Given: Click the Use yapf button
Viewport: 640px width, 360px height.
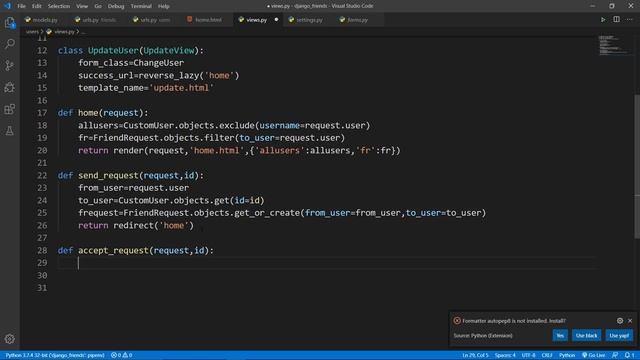Looking at the screenshot, I should coord(619,336).
